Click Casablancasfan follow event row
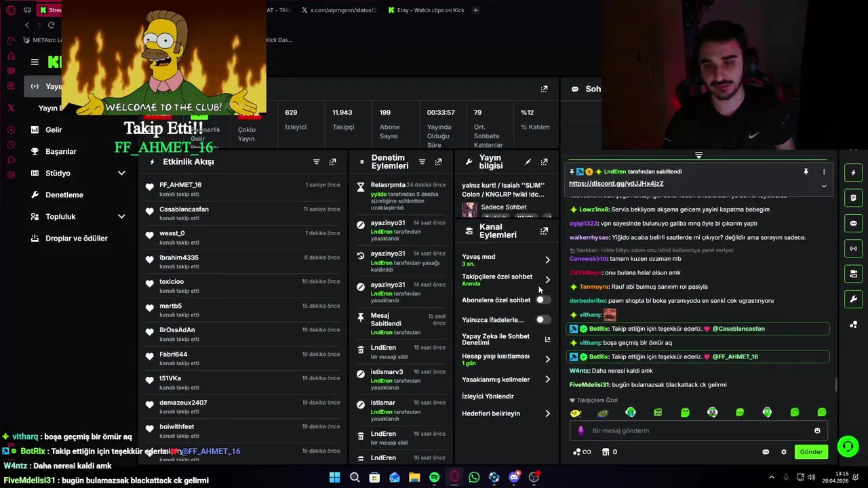The width and height of the screenshot is (868, 488). [x=243, y=213]
